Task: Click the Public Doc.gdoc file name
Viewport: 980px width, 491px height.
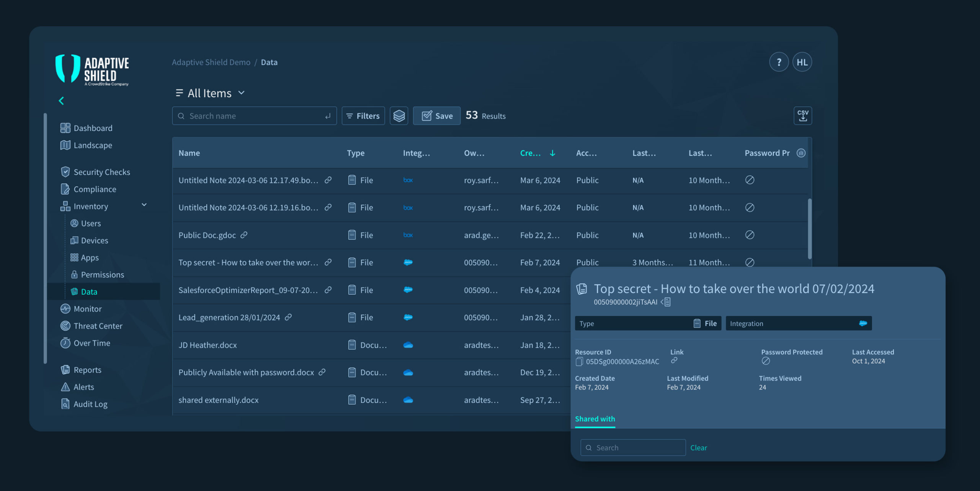Action: (x=207, y=235)
